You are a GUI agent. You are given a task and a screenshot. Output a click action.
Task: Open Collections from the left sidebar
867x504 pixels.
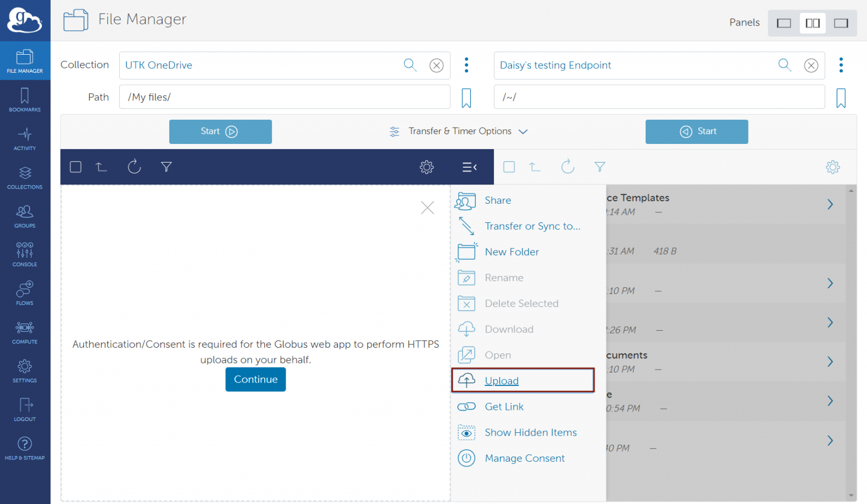tap(25, 178)
